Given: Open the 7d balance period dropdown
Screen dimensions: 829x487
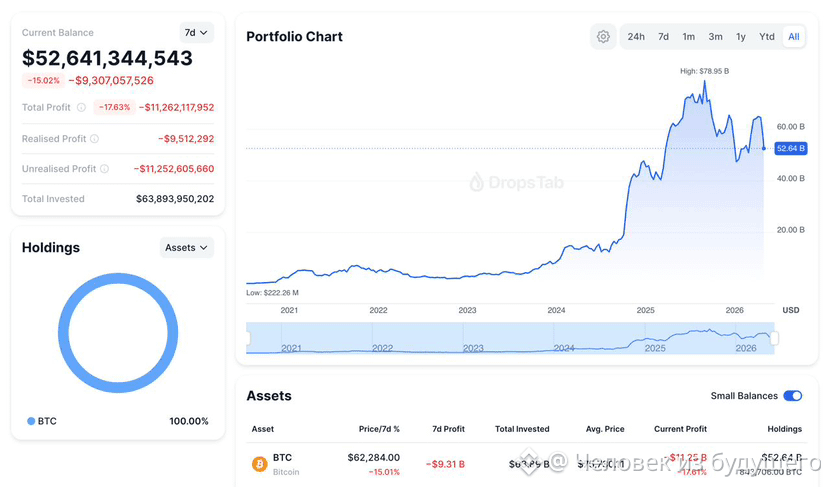Looking at the screenshot, I should point(196,33).
